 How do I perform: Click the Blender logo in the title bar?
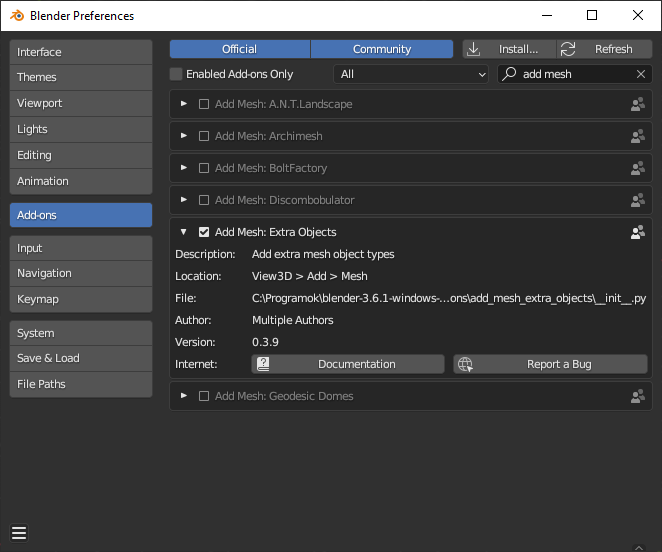point(17,16)
